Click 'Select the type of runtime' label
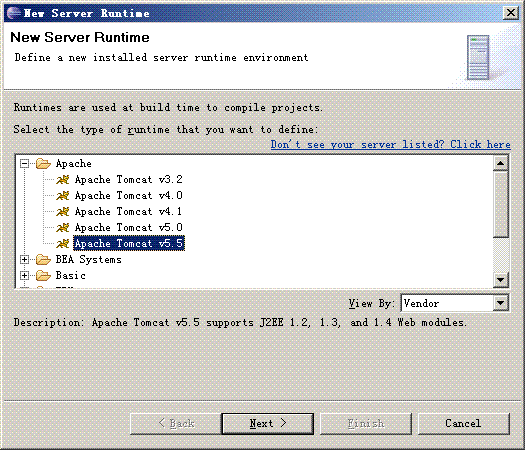 (166, 130)
